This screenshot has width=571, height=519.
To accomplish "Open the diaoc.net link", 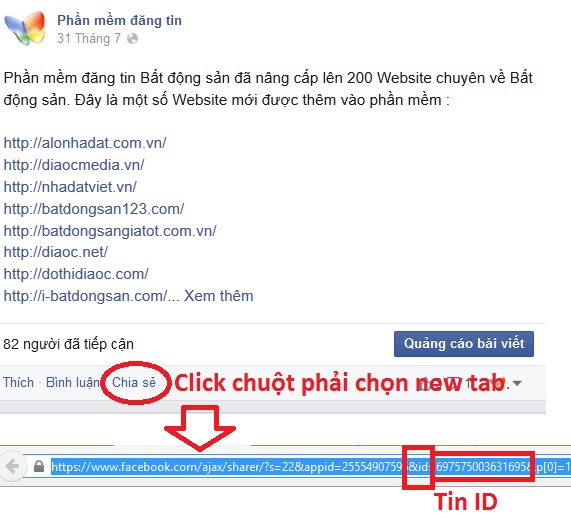I will [x=56, y=252].
